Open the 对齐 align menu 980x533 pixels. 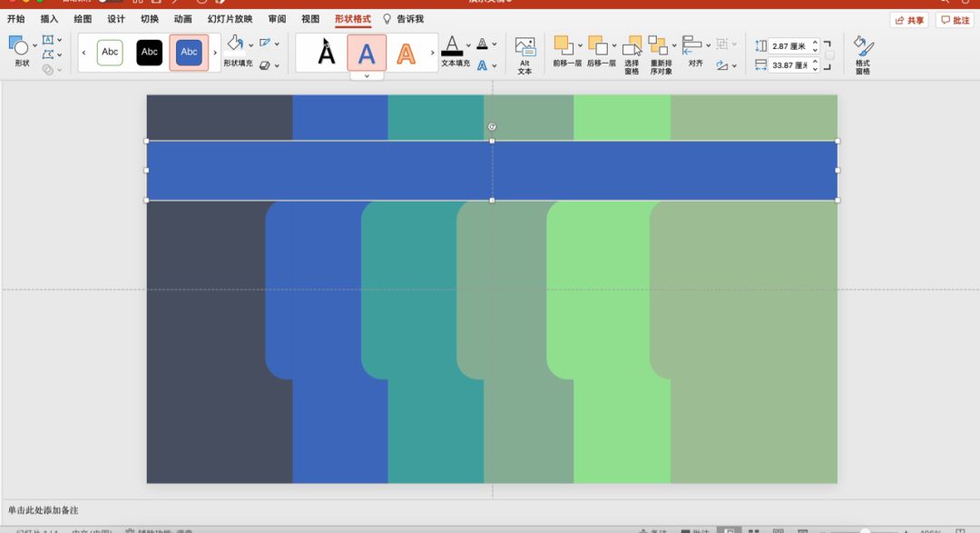pos(695,51)
